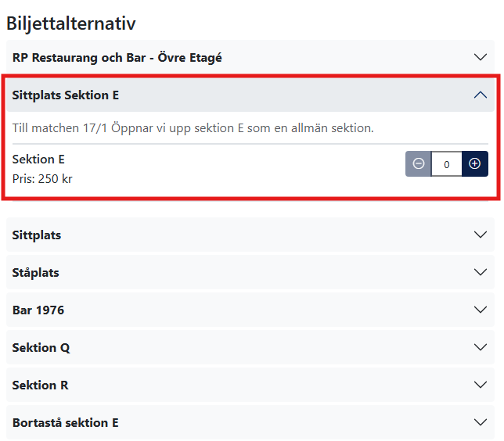This screenshot has width=504, height=441.
Task: Expand RP Restaurang och Bar chevron
Action: 481,57
